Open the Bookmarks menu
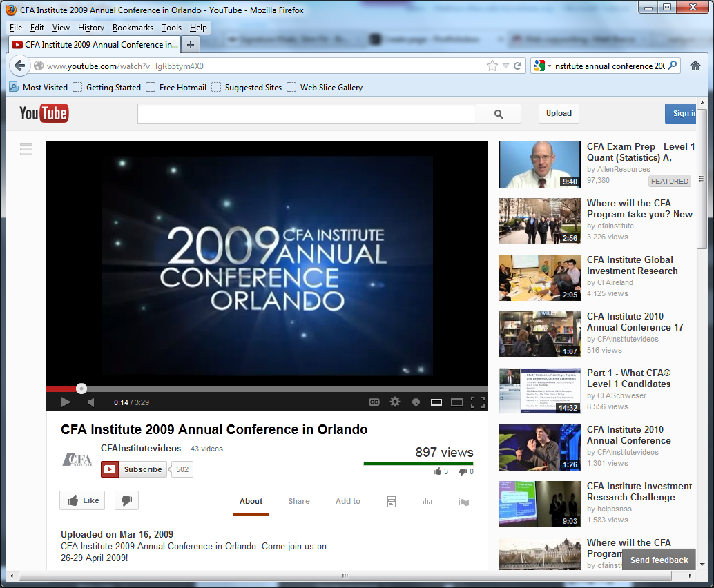This screenshot has height=588, width=714. 133,28
